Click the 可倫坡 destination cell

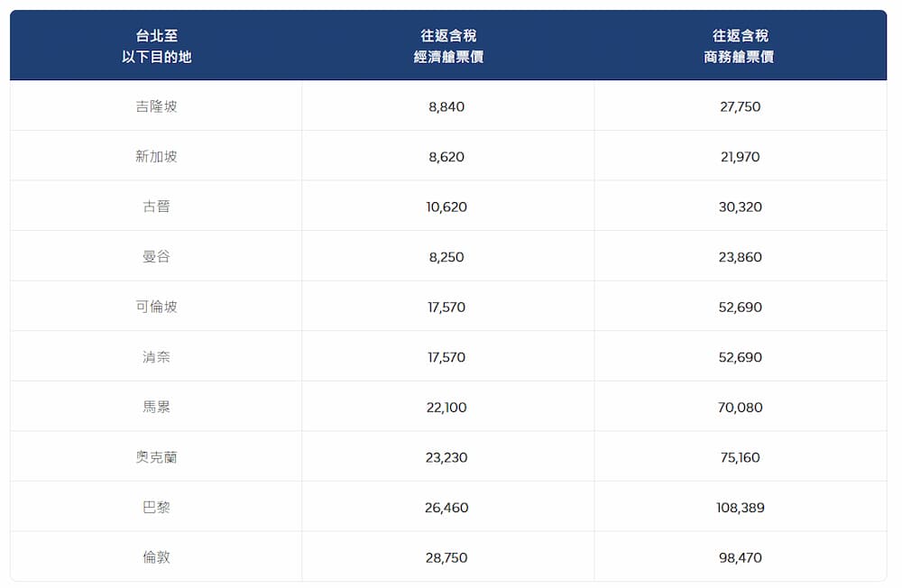pos(156,307)
